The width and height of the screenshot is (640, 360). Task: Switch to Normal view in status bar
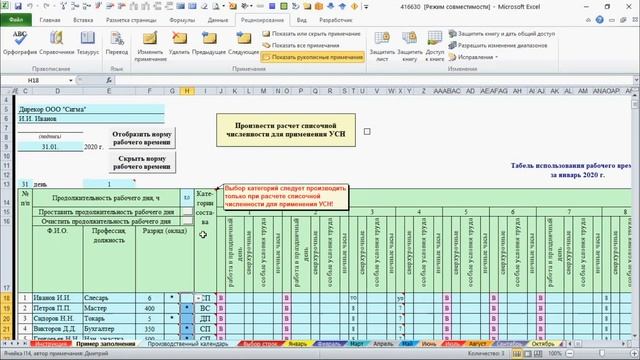(x=517, y=354)
